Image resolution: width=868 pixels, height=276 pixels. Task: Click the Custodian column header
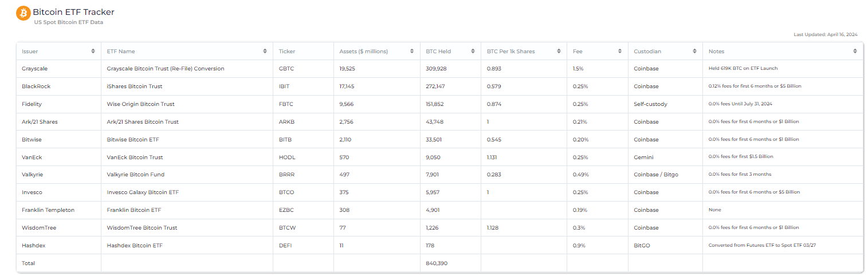(647, 52)
